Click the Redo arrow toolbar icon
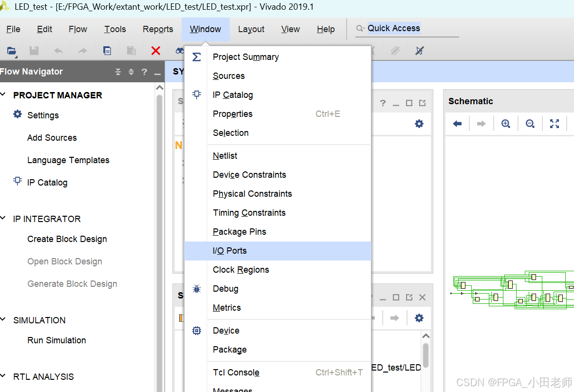Image resolution: width=574 pixels, height=392 pixels. coord(83,51)
